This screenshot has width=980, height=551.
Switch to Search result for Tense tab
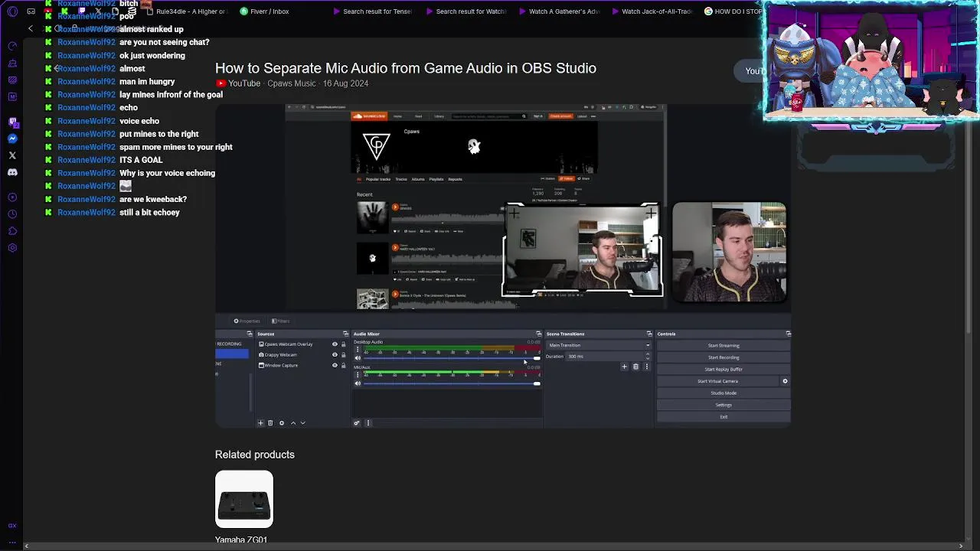click(371, 11)
